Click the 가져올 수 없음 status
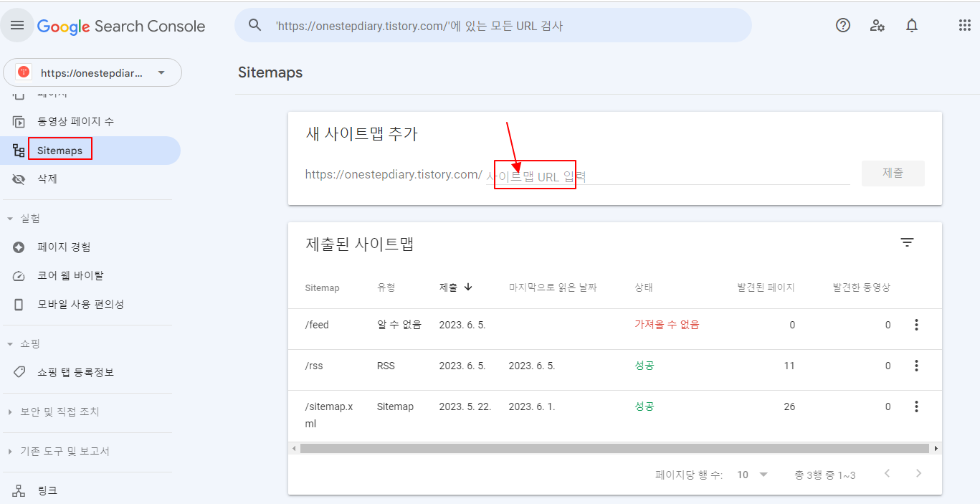 667,325
